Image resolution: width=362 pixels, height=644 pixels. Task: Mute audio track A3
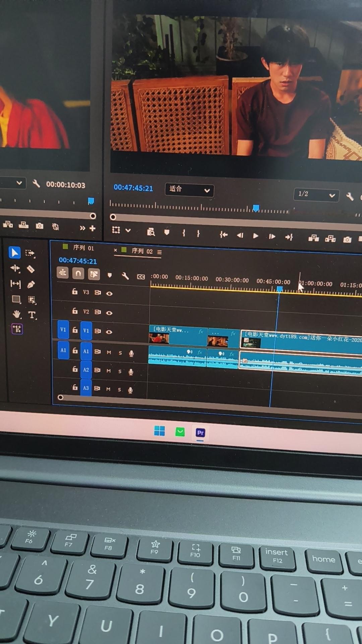(x=108, y=389)
